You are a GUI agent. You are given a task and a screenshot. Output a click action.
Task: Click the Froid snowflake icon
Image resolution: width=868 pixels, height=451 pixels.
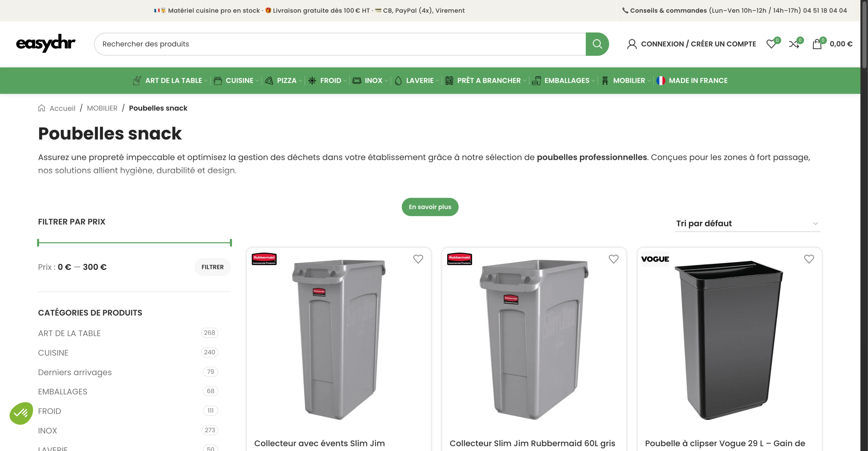click(312, 81)
